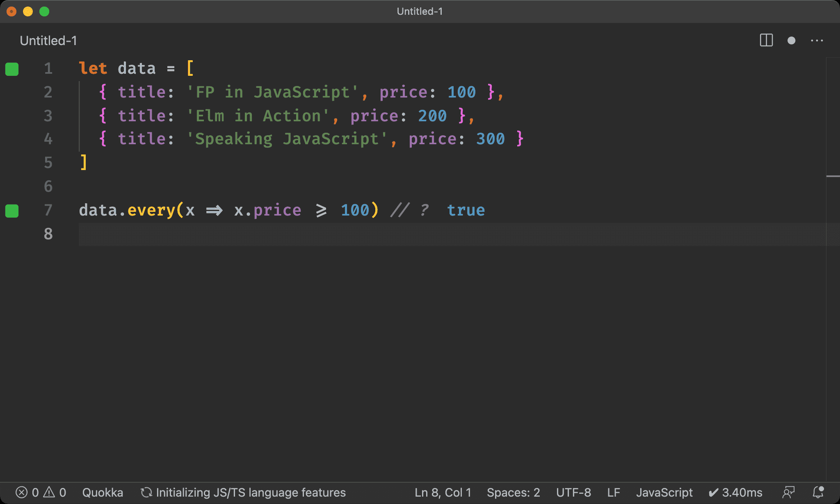Click the green zoom window button
The width and height of the screenshot is (840, 504).
[44, 11]
